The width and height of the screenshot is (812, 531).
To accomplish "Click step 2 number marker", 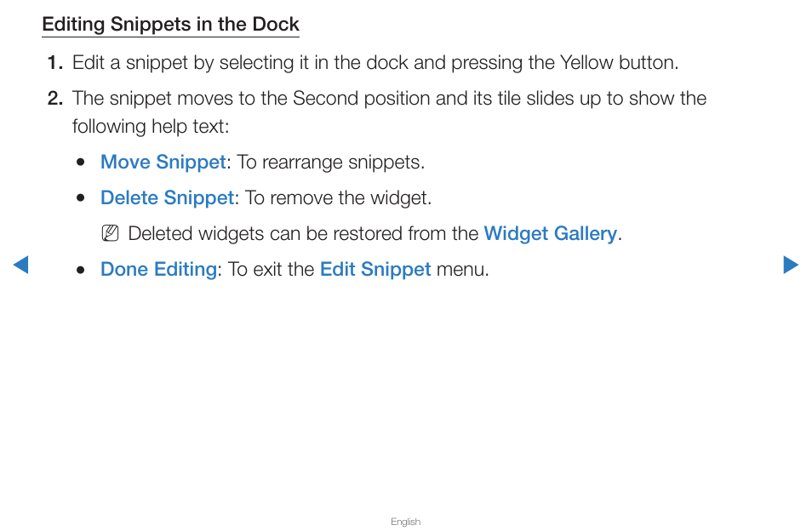I will click(x=54, y=99).
